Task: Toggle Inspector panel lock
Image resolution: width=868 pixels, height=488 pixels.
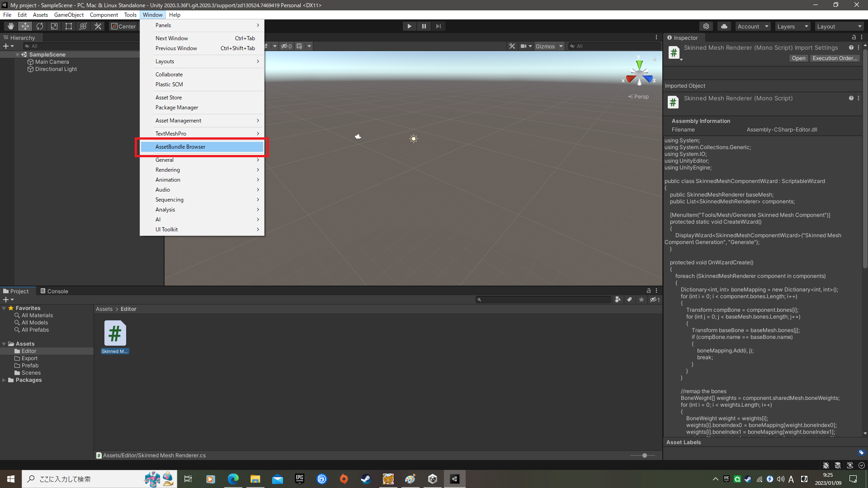Action: point(854,38)
